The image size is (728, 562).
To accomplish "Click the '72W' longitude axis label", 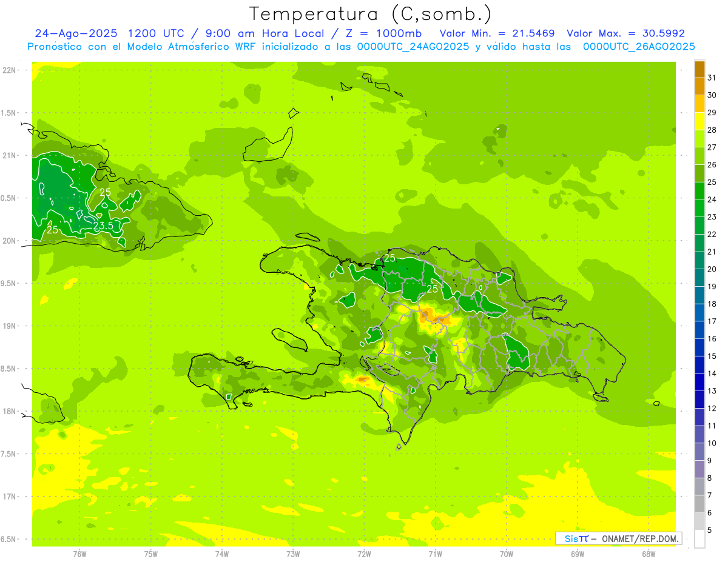I will click(x=364, y=554).
